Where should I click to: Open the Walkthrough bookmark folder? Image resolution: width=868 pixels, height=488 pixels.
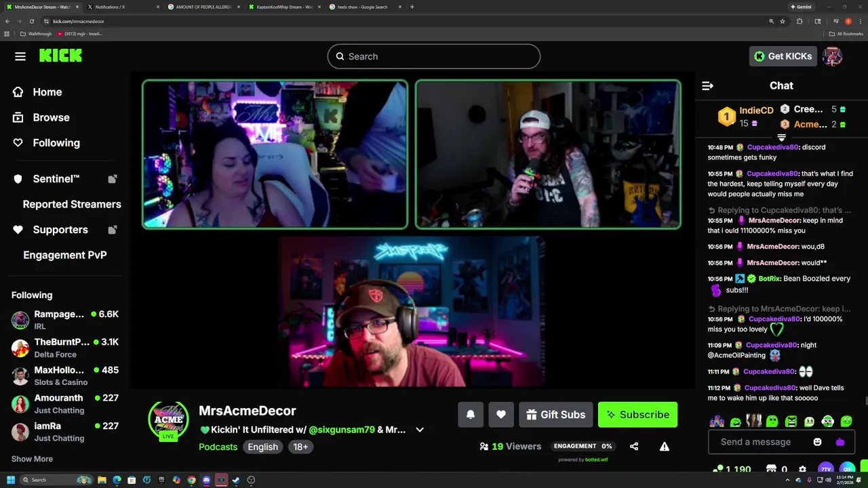[x=36, y=34]
